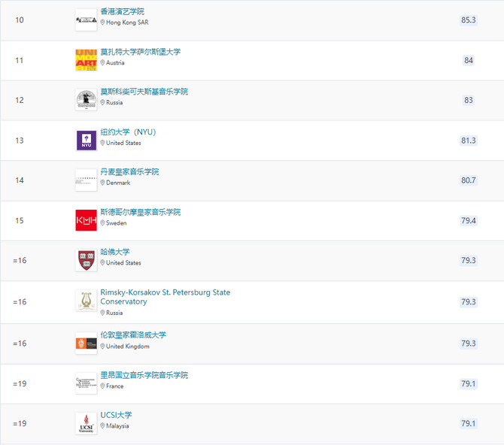Screen dimensions: 504x445
Task: Click rank number 14
Action: 20,180
